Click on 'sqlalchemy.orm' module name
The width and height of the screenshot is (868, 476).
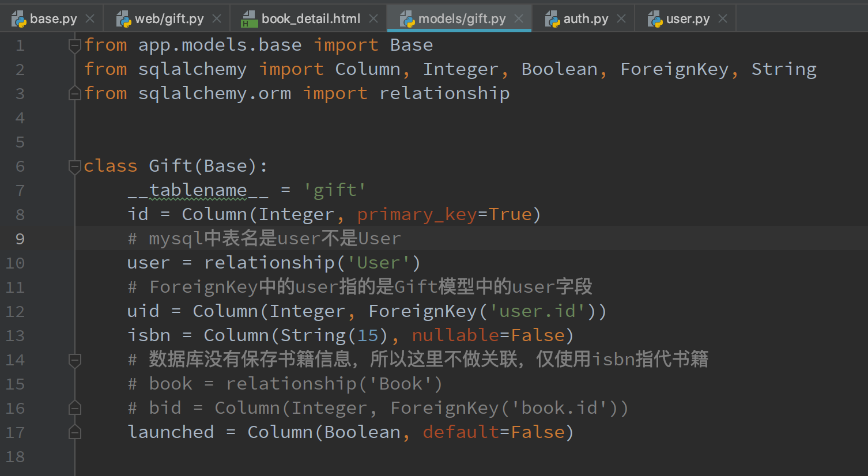(x=214, y=93)
